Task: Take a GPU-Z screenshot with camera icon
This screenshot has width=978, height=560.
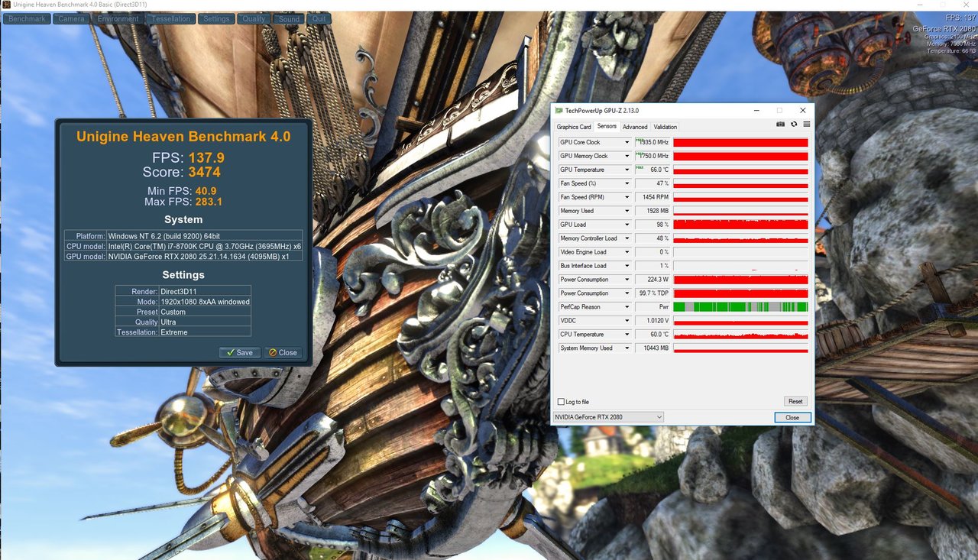Action: [x=780, y=124]
